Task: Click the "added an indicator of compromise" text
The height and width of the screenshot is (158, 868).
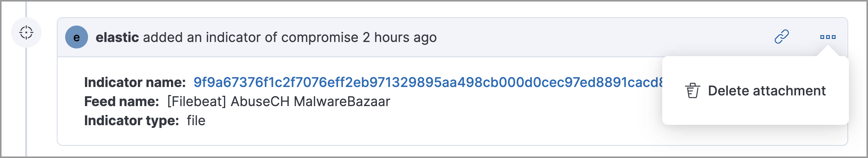Action: coord(250,37)
